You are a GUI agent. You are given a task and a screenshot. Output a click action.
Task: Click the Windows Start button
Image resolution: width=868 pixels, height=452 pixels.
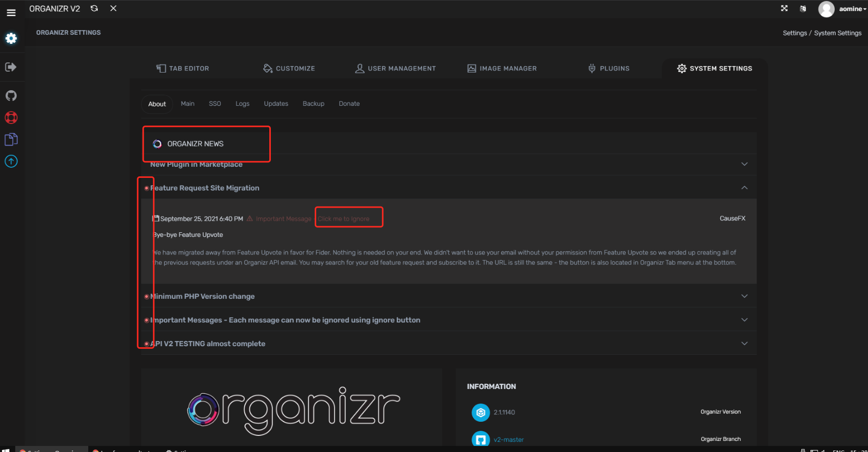[6, 450]
